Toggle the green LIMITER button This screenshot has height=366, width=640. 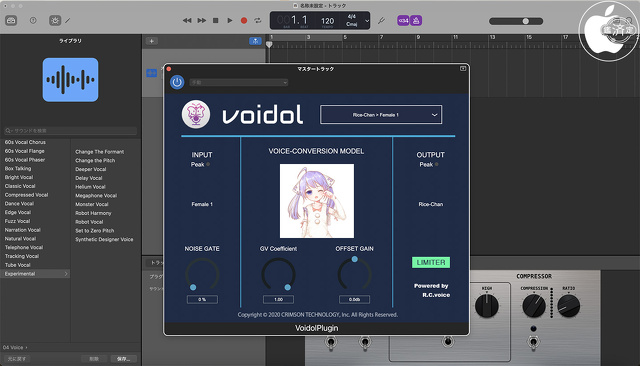[x=431, y=262]
